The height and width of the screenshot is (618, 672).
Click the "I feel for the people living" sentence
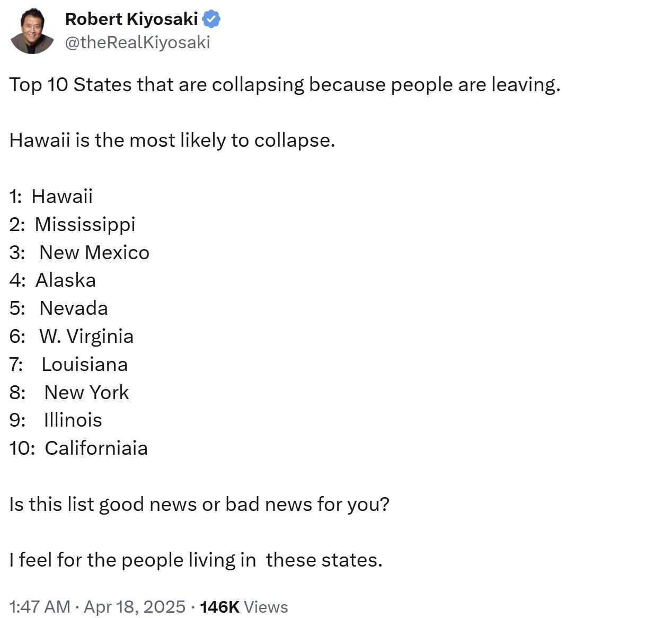point(196,560)
